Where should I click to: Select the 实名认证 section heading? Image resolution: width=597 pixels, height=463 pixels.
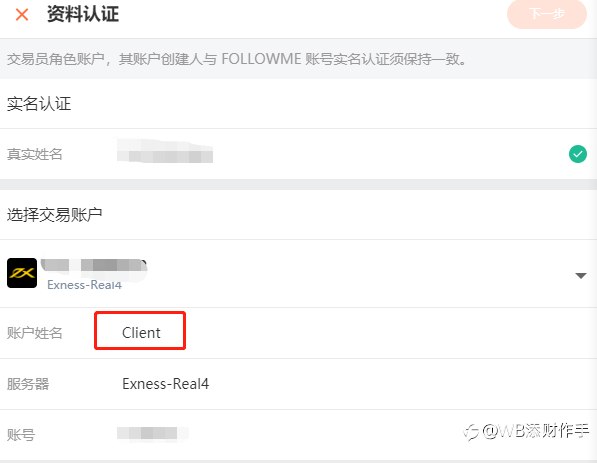[x=39, y=104]
